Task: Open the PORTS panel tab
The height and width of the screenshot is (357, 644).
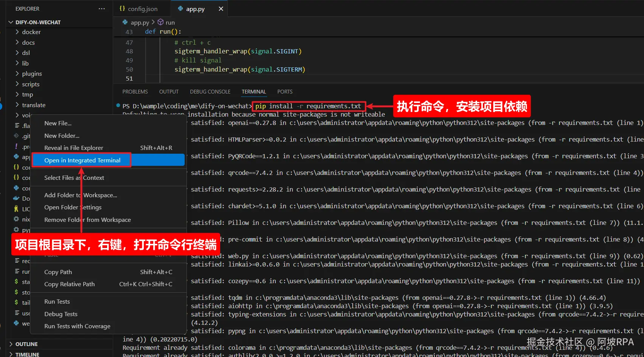Action: tap(285, 92)
